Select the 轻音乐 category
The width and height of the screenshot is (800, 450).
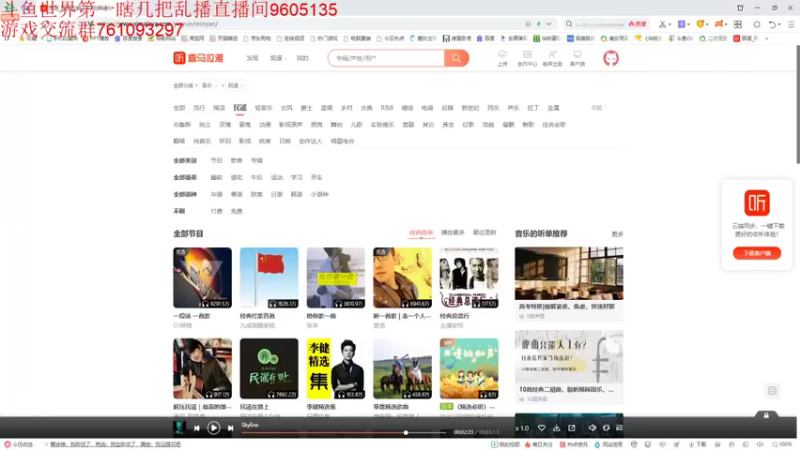point(264,108)
